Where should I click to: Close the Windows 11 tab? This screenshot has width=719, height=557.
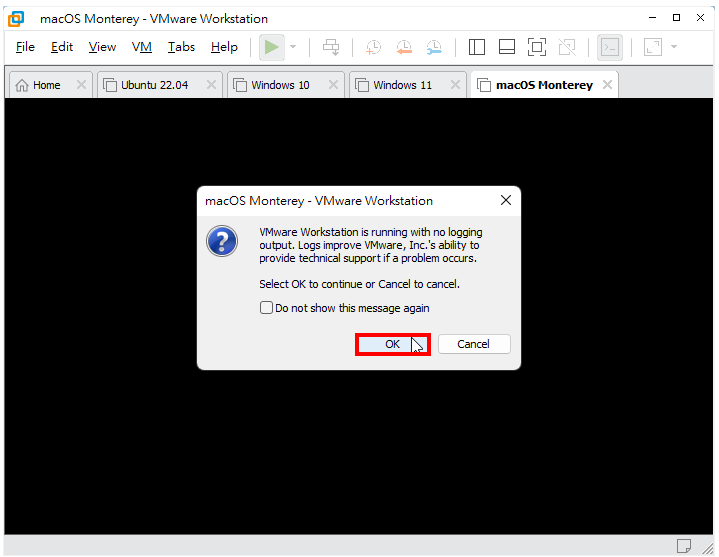(x=455, y=85)
